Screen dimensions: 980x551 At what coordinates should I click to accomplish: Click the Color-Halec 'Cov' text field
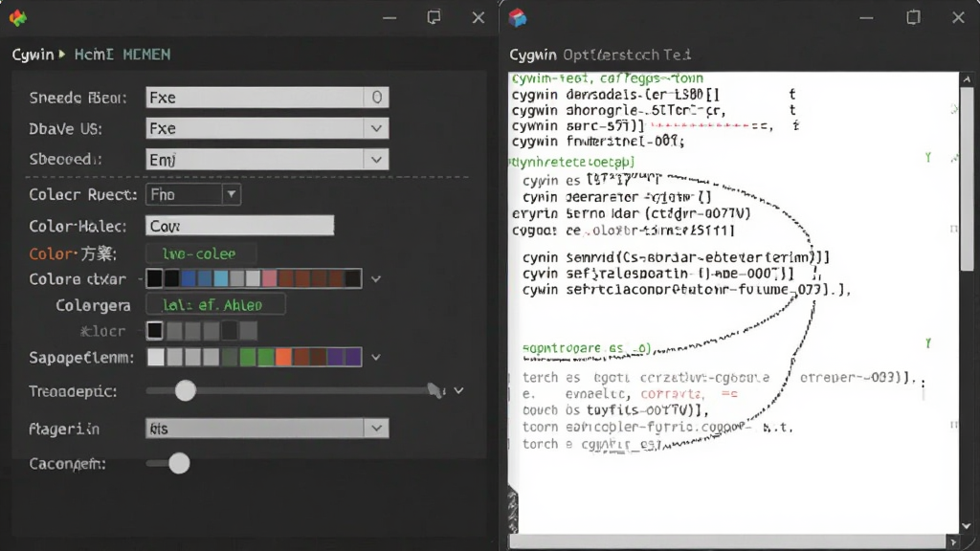click(x=240, y=226)
